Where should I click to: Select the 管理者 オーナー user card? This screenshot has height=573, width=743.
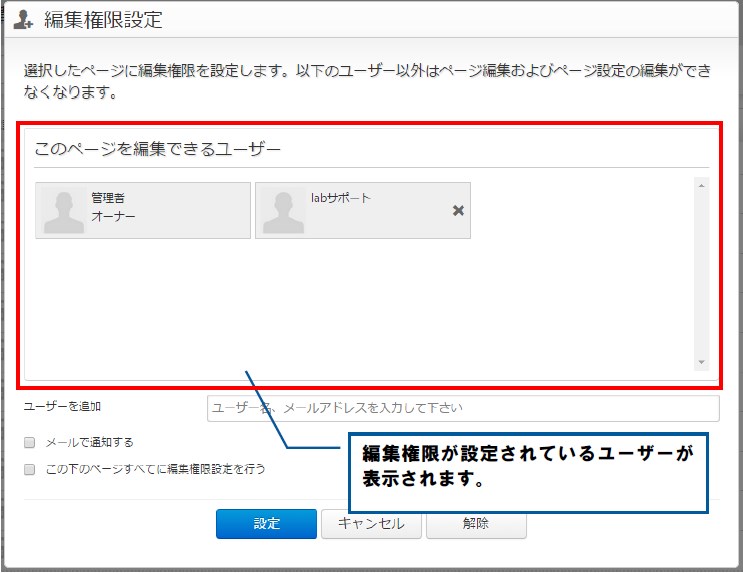point(143,210)
